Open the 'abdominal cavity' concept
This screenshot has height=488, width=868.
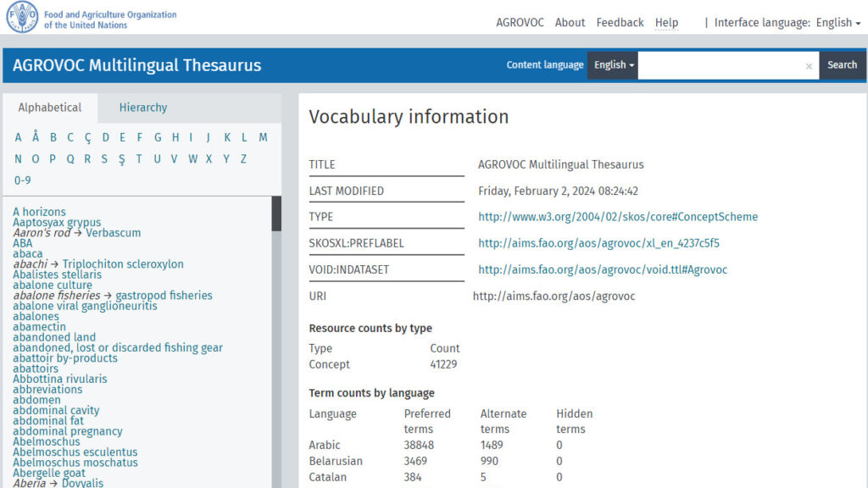(56, 411)
